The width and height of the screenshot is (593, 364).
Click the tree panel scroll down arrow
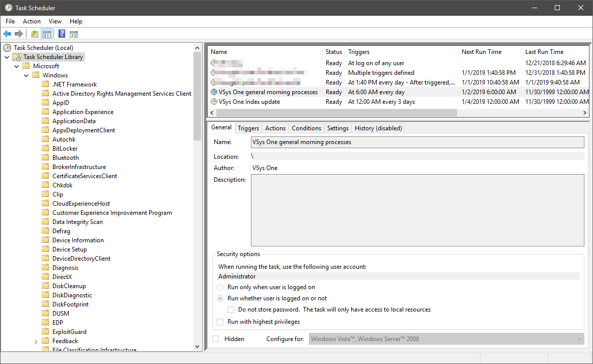(x=197, y=346)
